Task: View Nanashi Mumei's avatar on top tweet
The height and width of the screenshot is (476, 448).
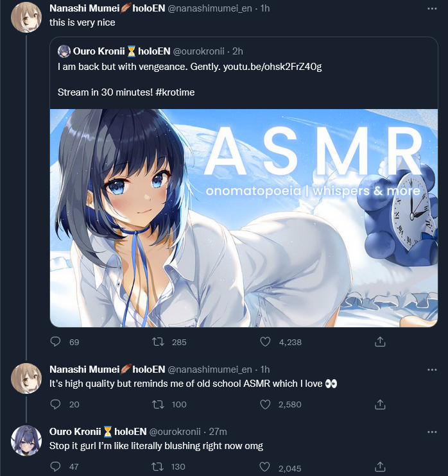Action: (x=26, y=17)
